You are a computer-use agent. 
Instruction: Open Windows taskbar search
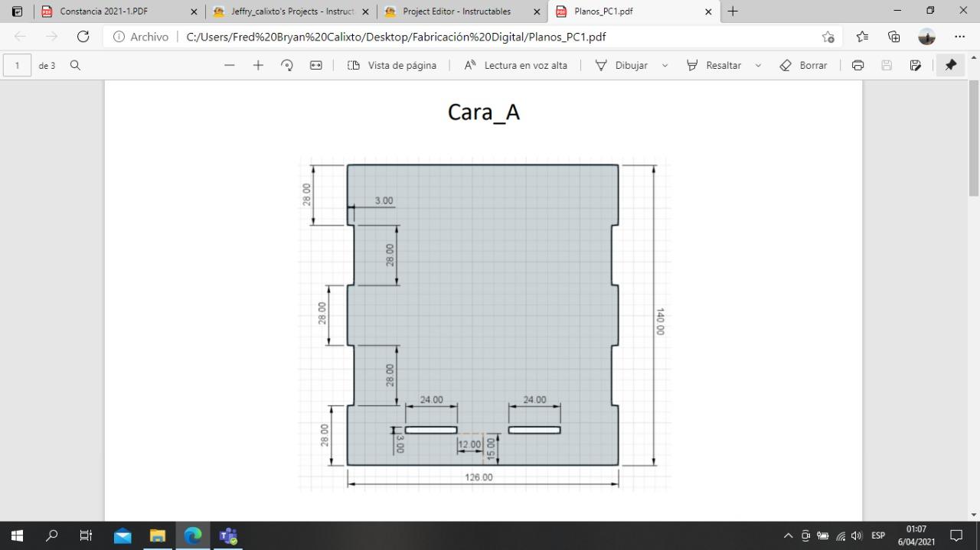click(52, 535)
